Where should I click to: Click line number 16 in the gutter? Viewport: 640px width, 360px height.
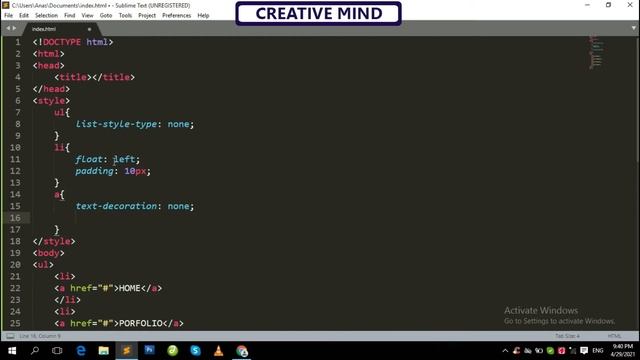pos(15,218)
